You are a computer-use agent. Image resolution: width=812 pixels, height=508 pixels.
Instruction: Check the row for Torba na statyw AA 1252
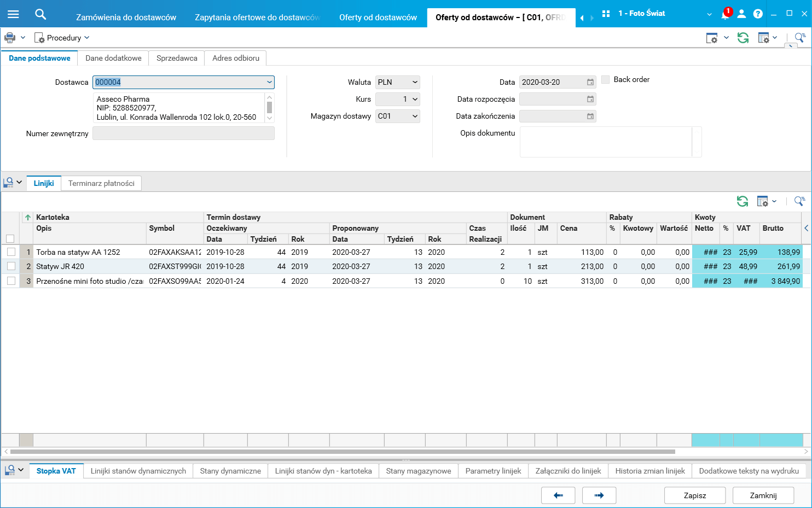point(11,252)
